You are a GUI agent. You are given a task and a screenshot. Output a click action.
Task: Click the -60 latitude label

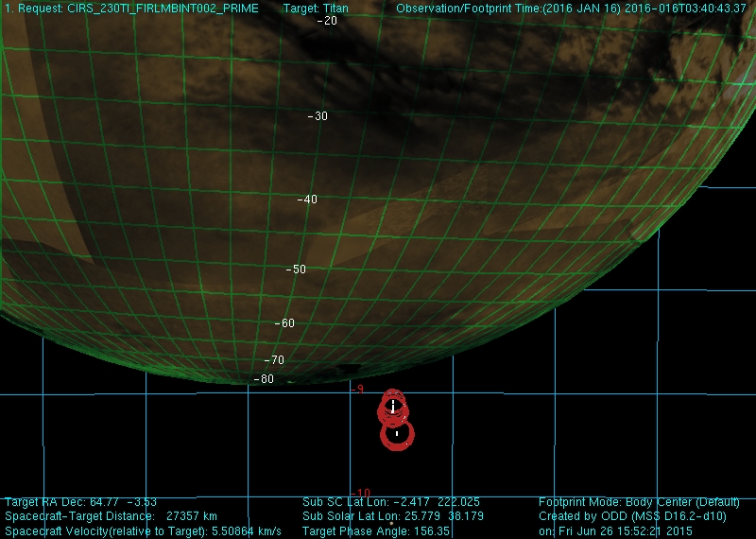point(284,323)
